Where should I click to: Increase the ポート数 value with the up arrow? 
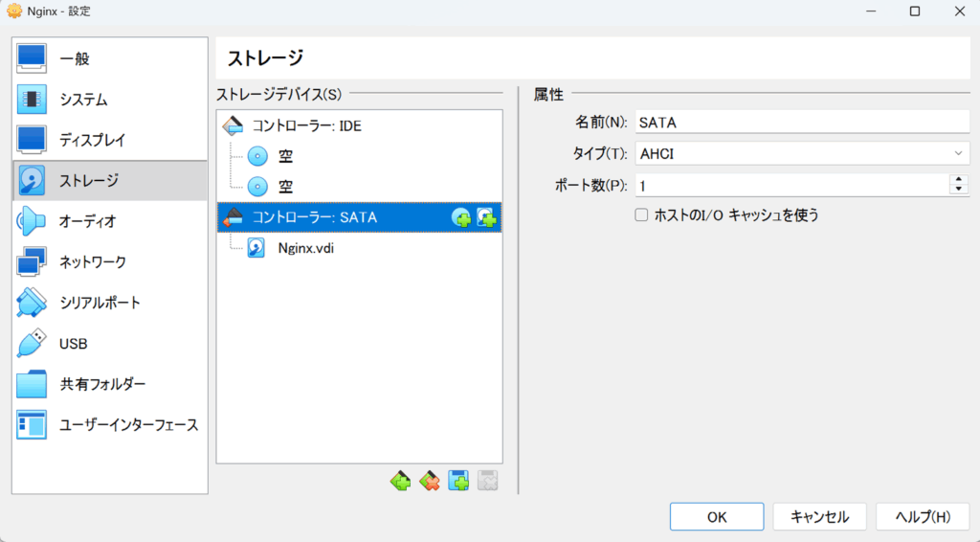(x=959, y=179)
